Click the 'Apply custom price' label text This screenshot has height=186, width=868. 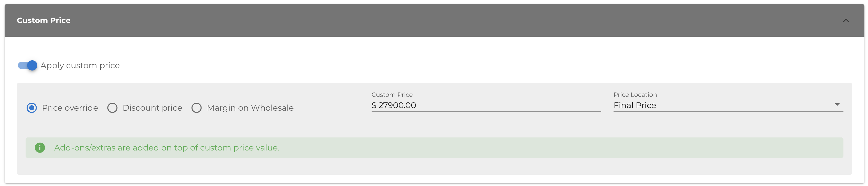click(80, 66)
